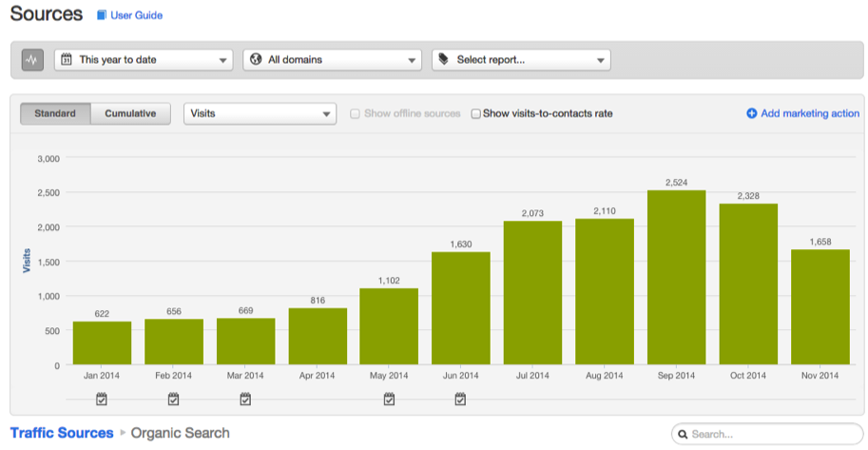Image resolution: width=868 pixels, height=450 pixels.
Task: Click the magnifier icon in search box
Action: [684, 435]
